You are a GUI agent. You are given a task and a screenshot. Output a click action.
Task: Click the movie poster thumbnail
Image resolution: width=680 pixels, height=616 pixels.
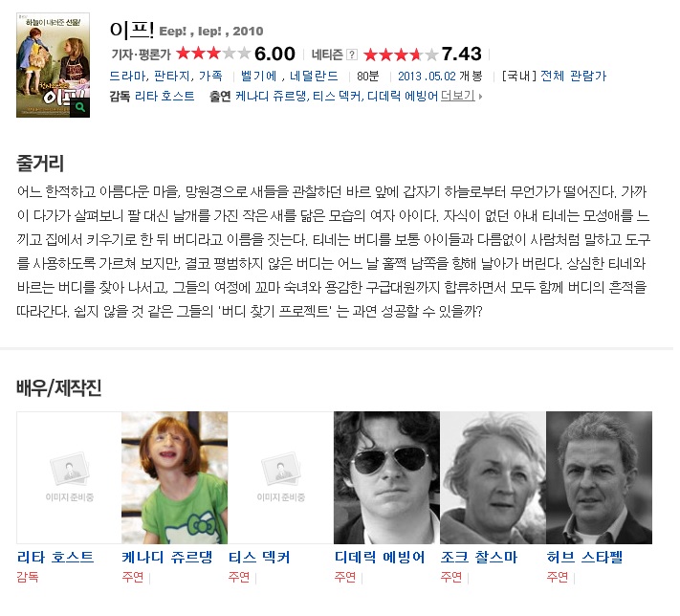point(53,65)
